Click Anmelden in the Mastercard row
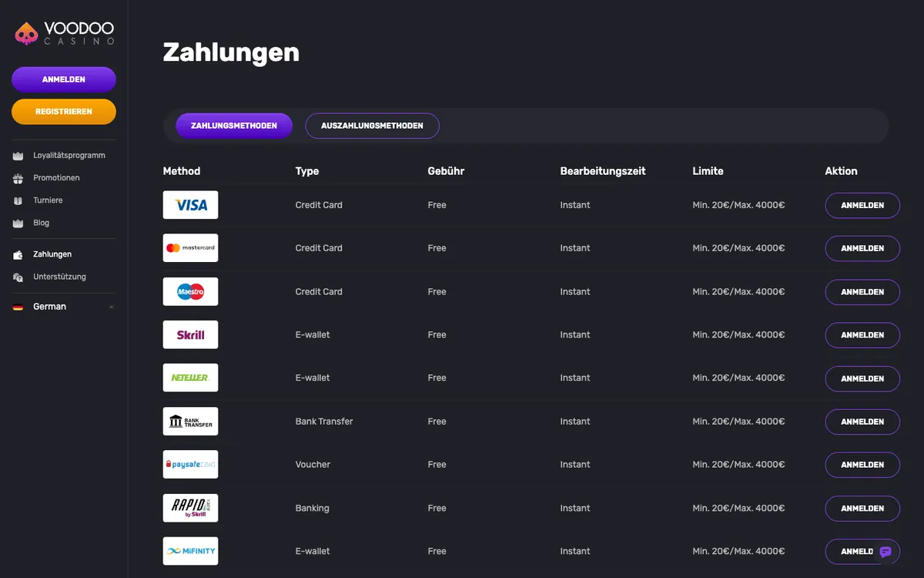 pyautogui.click(x=862, y=249)
